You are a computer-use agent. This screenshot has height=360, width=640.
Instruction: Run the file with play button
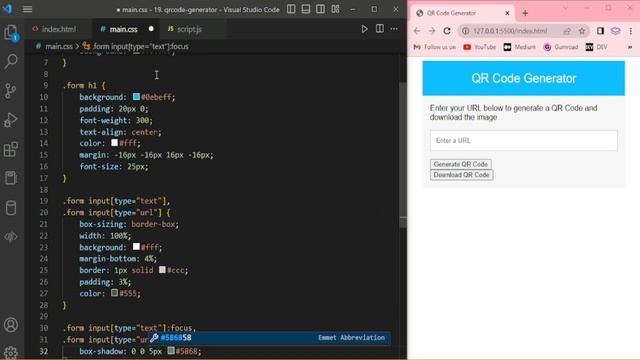(364, 29)
